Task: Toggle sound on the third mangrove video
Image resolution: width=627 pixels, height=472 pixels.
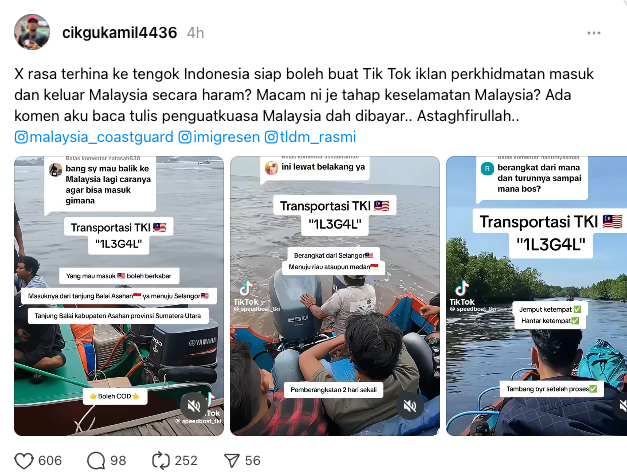Action: [x=621, y=406]
